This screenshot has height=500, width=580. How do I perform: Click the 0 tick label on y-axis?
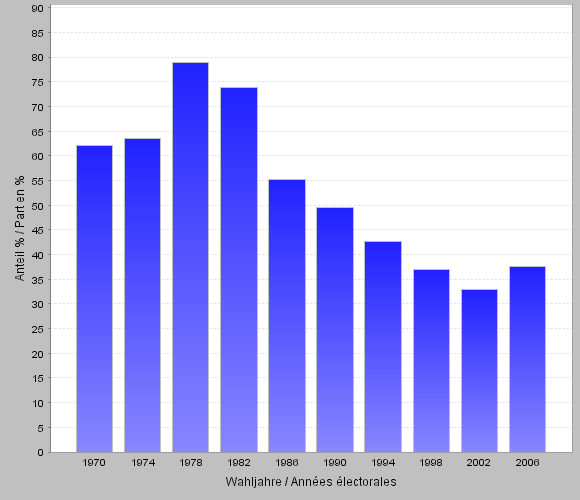click(x=41, y=452)
